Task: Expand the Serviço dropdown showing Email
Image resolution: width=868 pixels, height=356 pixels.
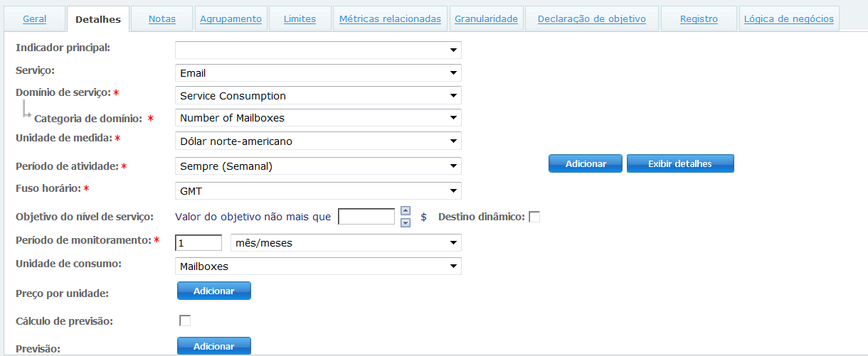Action: click(x=318, y=73)
